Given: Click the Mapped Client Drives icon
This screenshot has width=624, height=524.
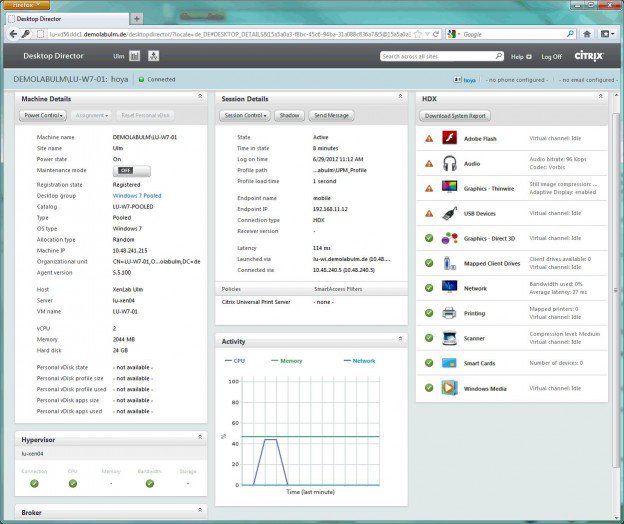Looking at the screenshot, I should tap(450, 263).
